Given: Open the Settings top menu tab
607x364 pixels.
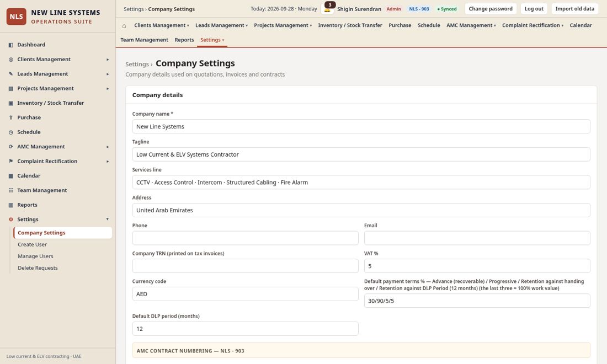Looking at the screenshot, I should (212, 40).
